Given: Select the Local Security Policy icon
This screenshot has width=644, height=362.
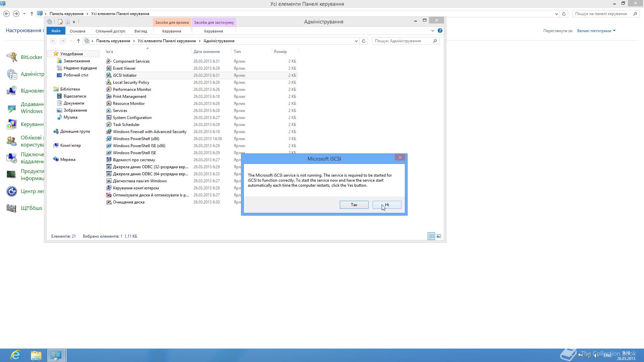Looking at the screenshot, I should [109, 82].
